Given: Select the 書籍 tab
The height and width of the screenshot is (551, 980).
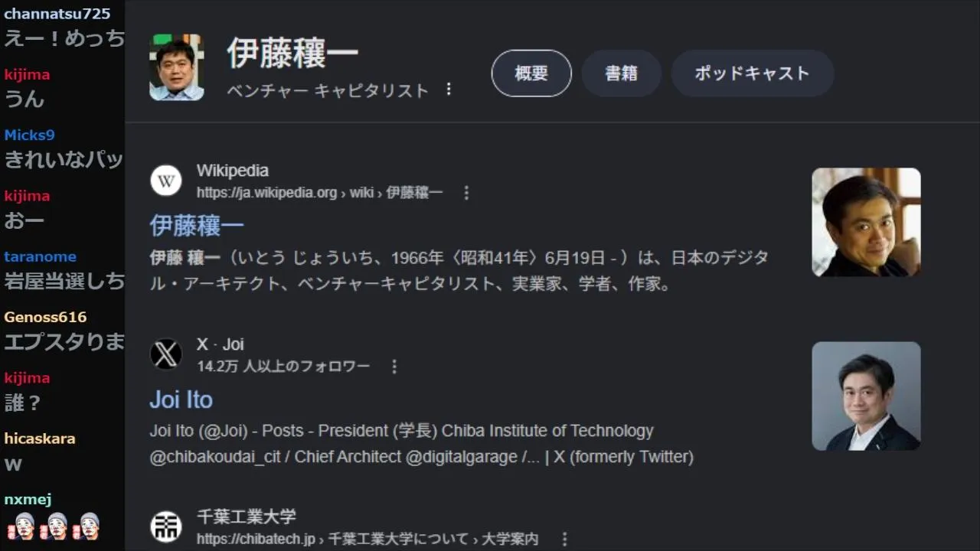Looking at the screenshot, I should 621,73.
